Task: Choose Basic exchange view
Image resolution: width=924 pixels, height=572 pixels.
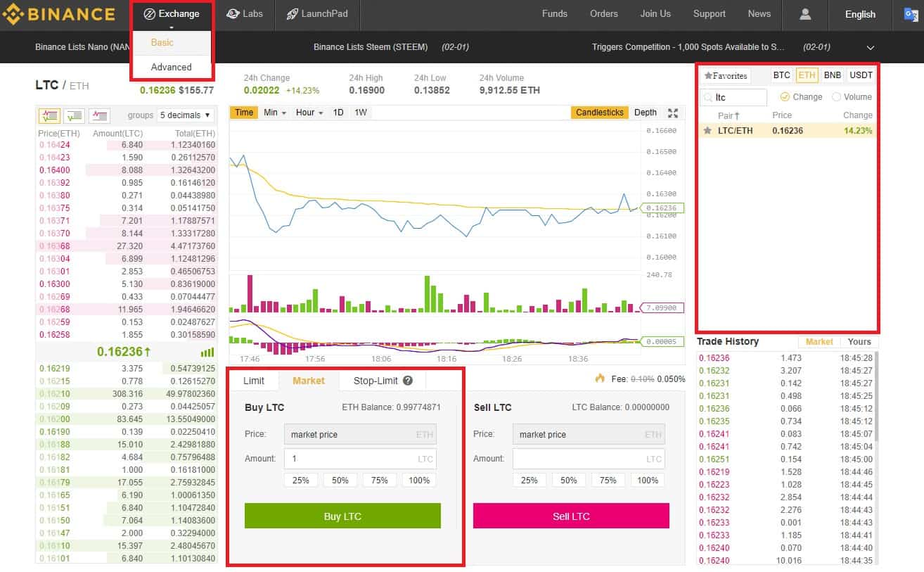Action: [x=162, y=42]
